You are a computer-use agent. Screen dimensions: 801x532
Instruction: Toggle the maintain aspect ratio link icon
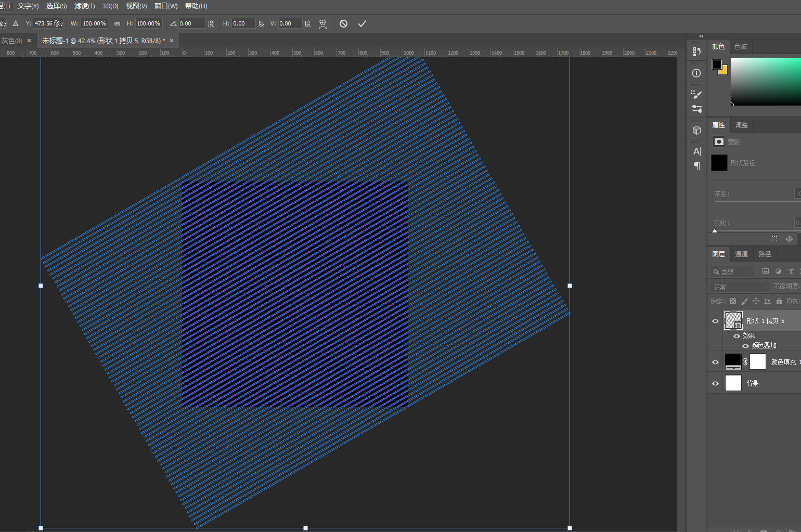point(117,23)
